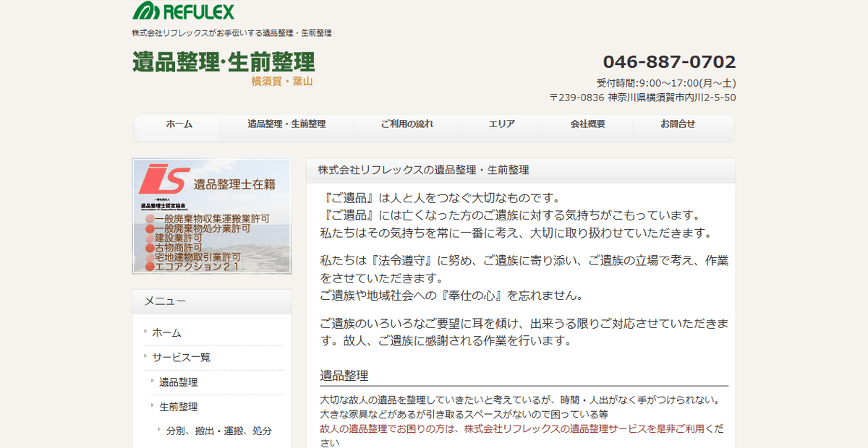Click the red bullet icon beside 宅地建物取引業許可
The width and height of the screenshot is (868, 448).
pyautogui.click(x=150, y=256)
